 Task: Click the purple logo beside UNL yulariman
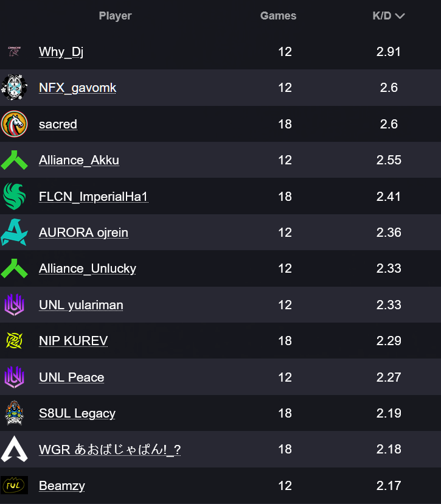[x=14, y=305]
